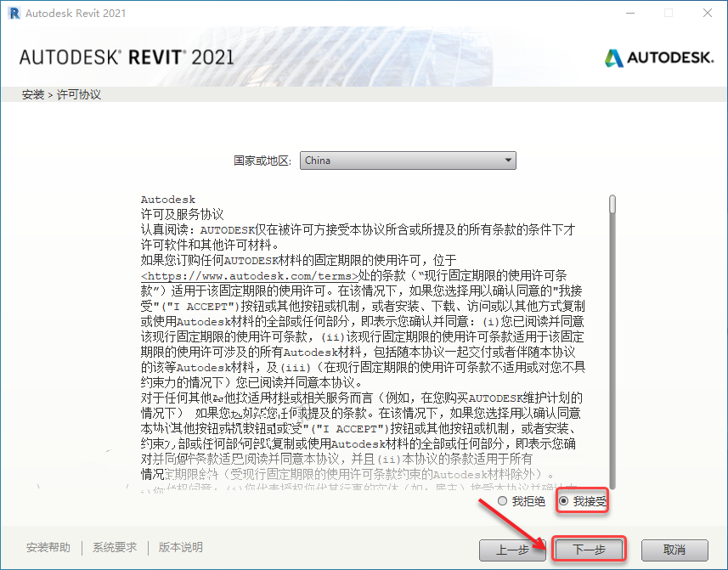728x570 pixels.
Task: Click the 国家或地区 label
Action: pos(262,161)
